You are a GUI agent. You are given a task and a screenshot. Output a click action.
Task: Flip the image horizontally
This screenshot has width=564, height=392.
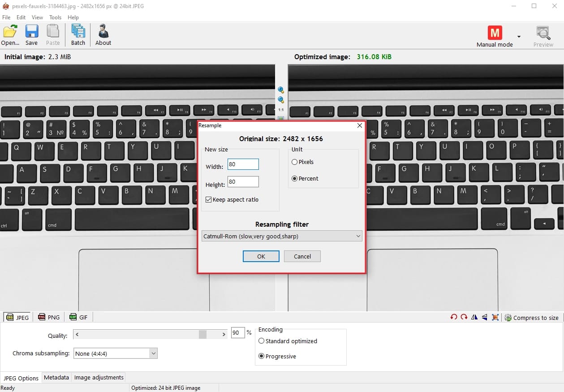(x=474, y=317)
